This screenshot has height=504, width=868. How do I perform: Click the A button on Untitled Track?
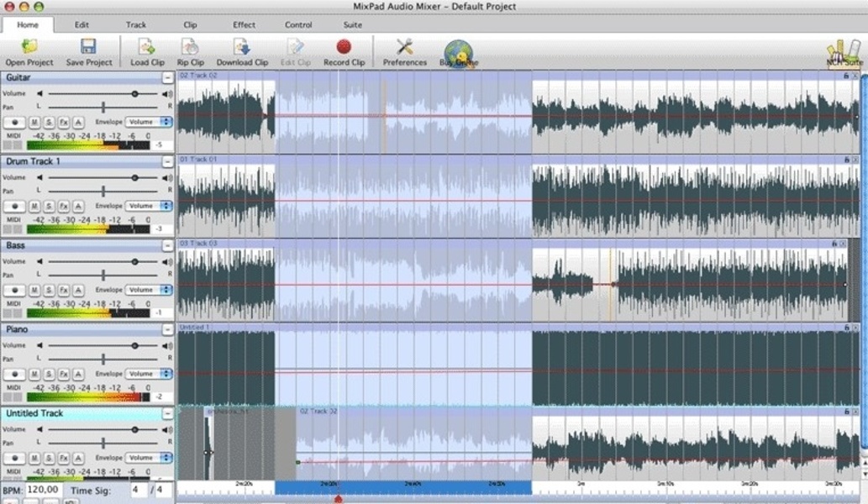(77, 458)
